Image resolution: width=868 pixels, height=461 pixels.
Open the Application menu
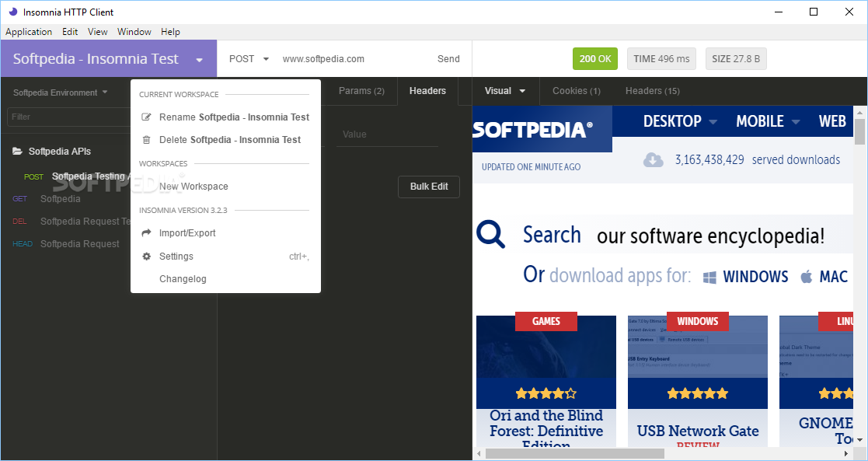coord(29,32)
